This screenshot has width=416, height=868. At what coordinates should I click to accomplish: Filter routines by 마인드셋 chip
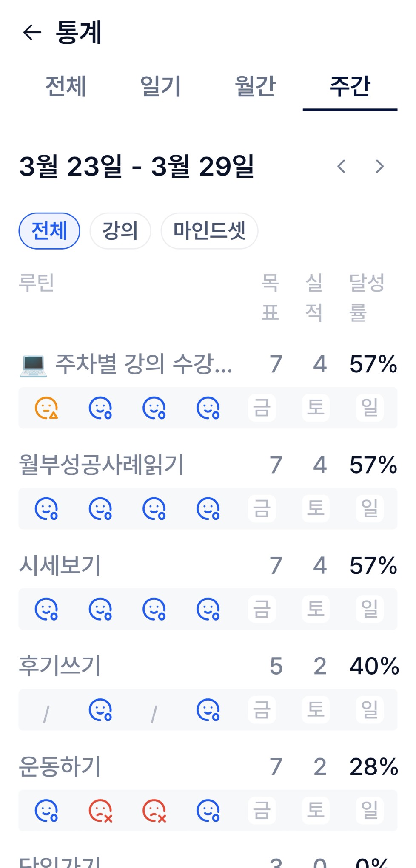209,231
